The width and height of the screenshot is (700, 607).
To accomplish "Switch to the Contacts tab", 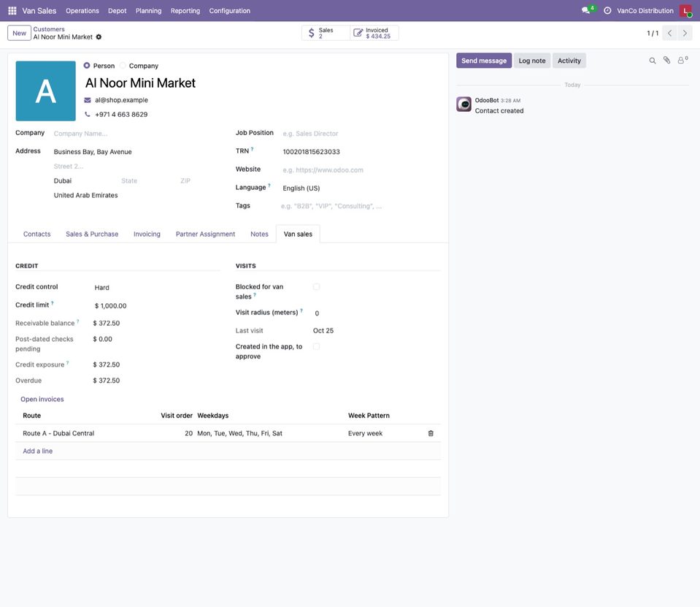I will (x=36, y=234).
